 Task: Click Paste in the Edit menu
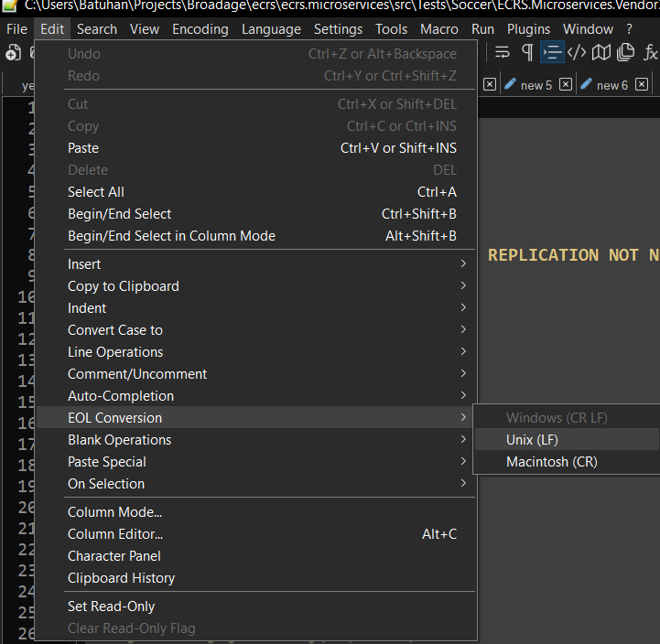[x=83, y=148]
